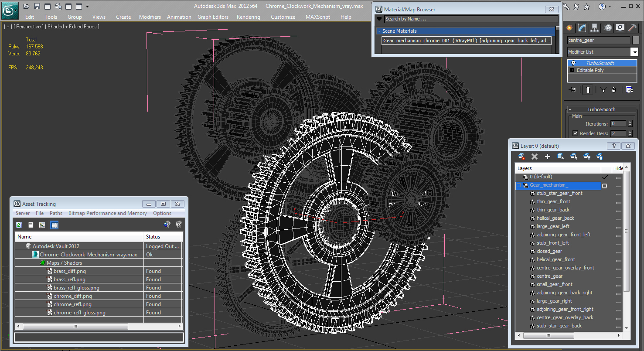Click Set Current Layer to Selection's Layer icon
Screen dimensions: 644x351
pyautogui.click(x=574, y=157)
